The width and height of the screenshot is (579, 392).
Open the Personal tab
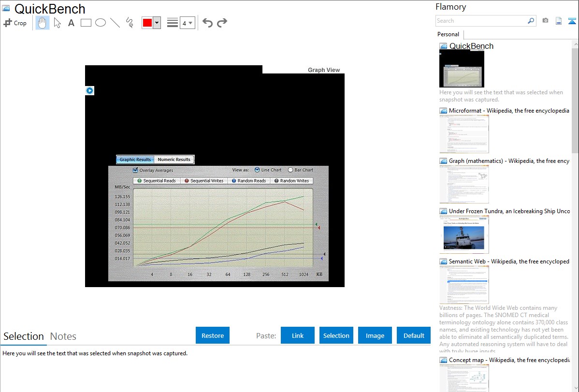[449, 34]
